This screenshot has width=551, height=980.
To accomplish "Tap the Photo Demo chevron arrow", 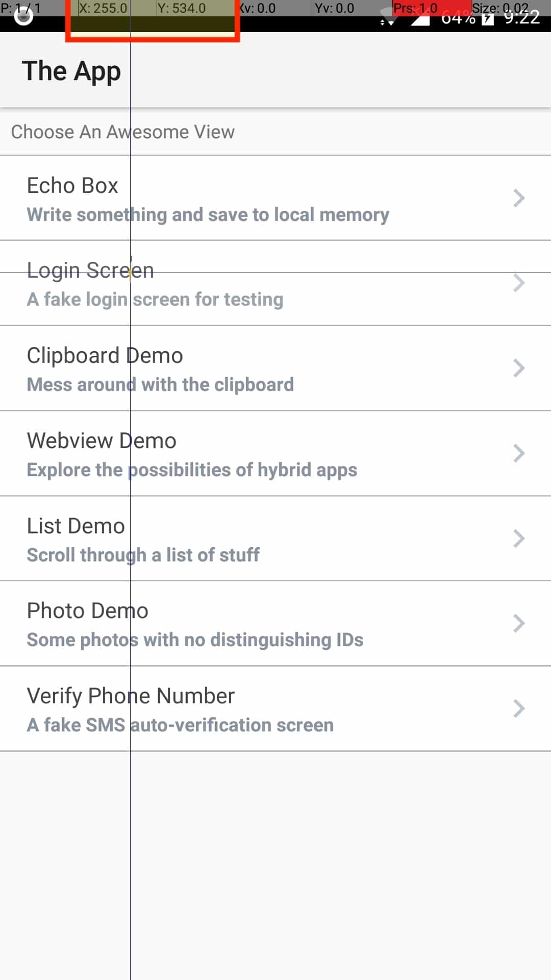I will 519,623.
